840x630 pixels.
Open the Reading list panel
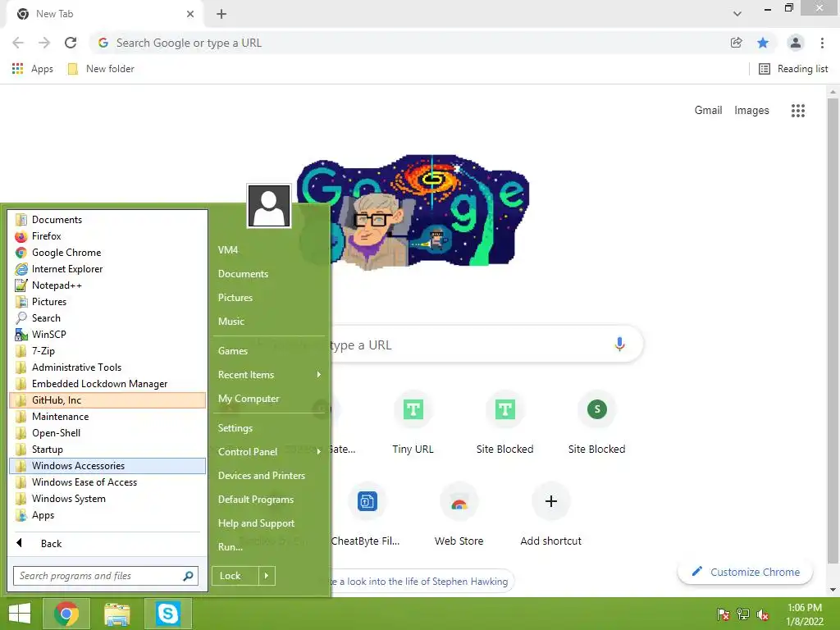(793, 69)
